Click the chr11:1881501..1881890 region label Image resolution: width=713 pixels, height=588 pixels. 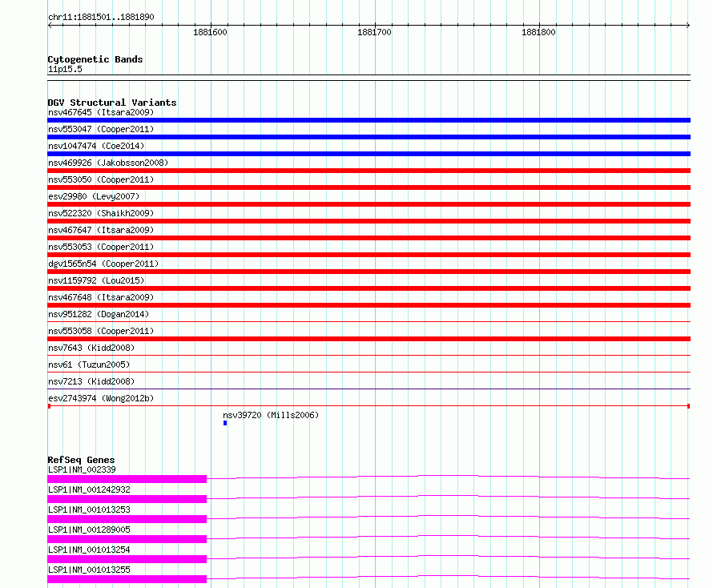click(x=101, y=17)
